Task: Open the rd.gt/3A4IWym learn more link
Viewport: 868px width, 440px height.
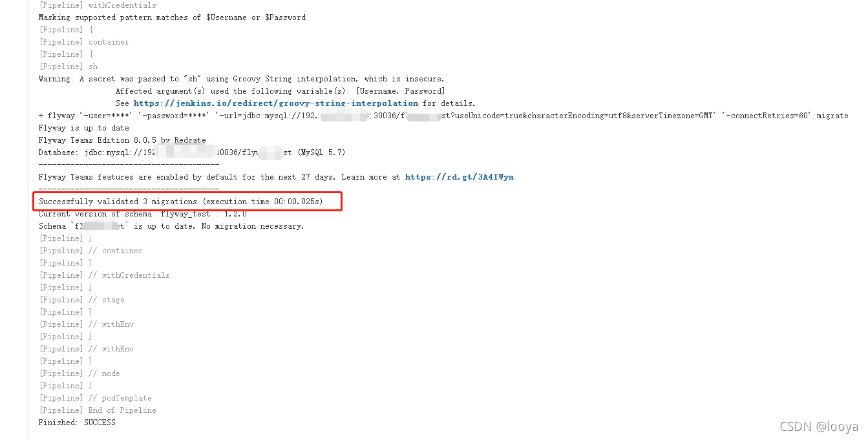Action: point(460,177)
